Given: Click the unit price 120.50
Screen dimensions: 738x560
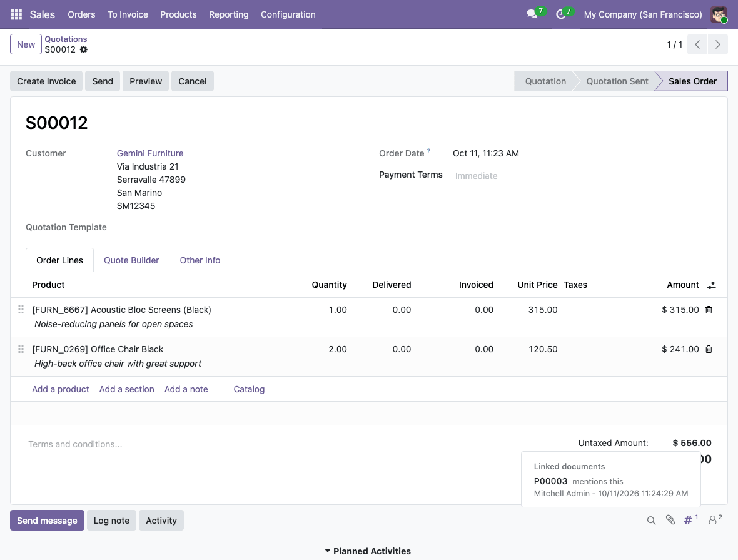Looking at the screenshot, I should 543,349.
